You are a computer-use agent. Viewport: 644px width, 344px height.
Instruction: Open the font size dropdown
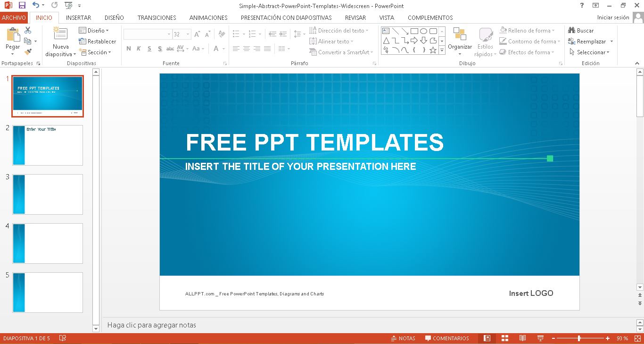187,34
